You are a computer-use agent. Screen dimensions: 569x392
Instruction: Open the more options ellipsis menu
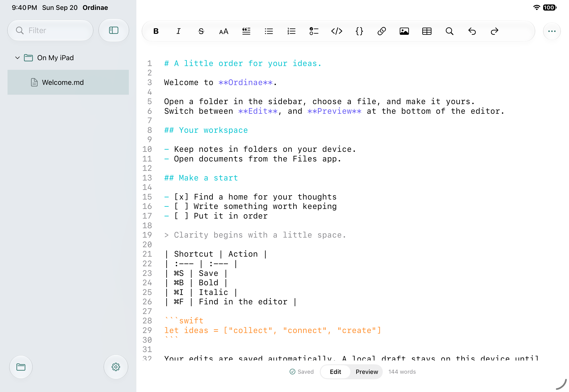pyautogui.click(x=552, y=31)
